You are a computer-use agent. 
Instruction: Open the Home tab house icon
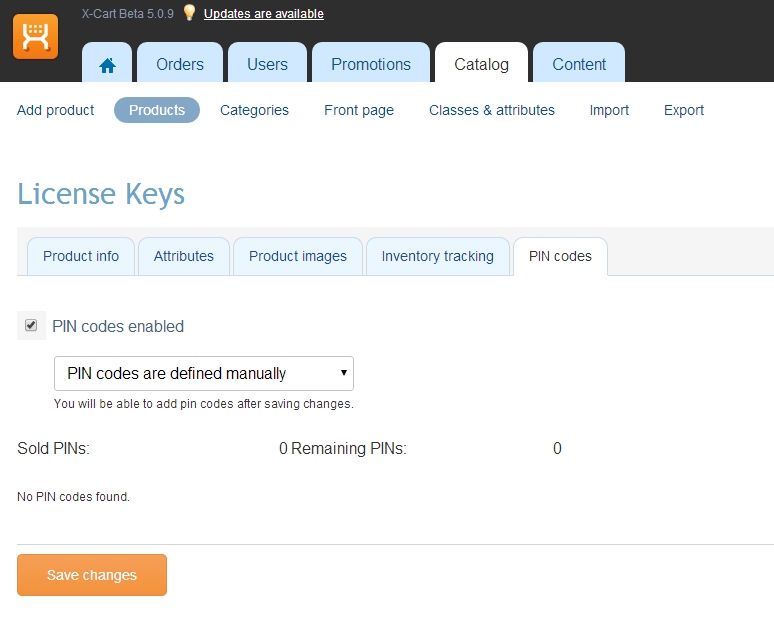pos(107,65)
